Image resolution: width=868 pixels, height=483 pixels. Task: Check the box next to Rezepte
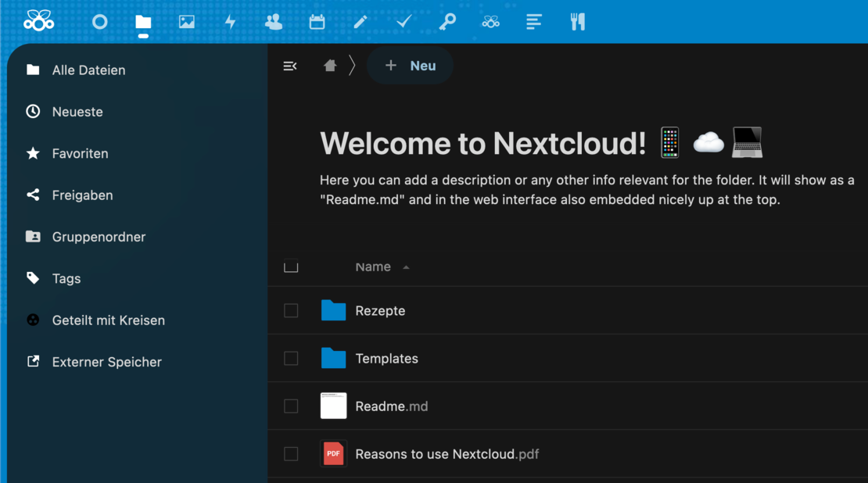pyautogui.click(x=291, y=310)
